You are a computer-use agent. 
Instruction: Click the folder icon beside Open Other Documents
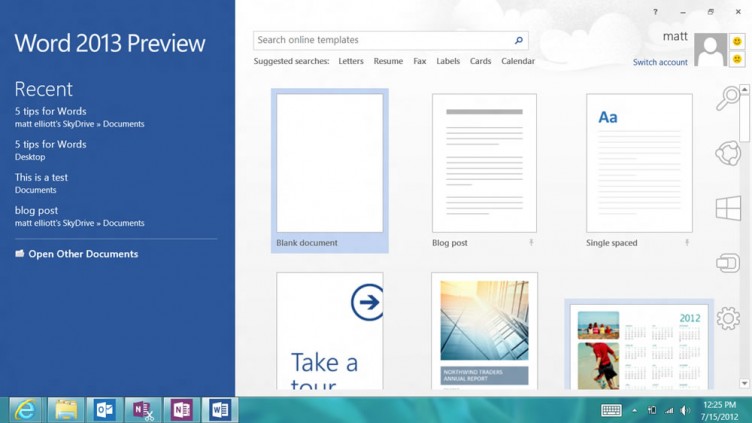click(x=20, y=253)
